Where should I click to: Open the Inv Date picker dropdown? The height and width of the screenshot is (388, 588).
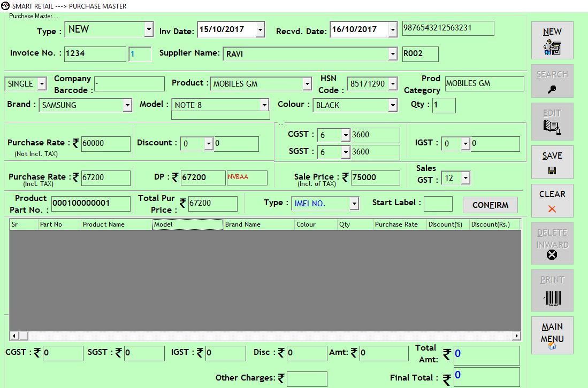(x=260, y=29)
